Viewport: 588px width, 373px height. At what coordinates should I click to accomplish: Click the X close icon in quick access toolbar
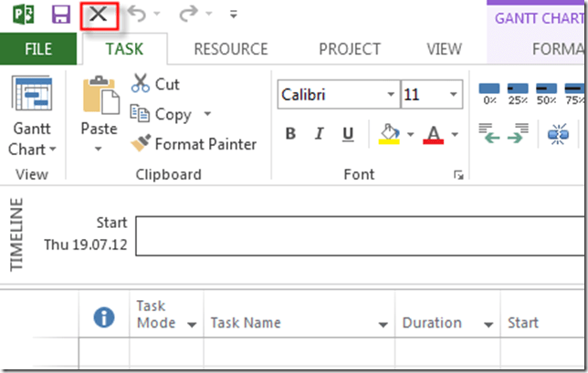pos(98,15)
